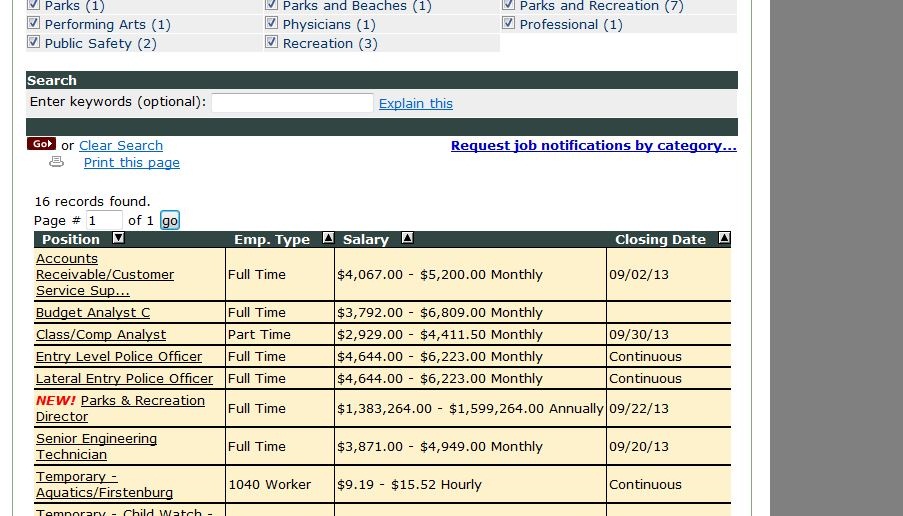The width and height of the screenshot is (903, 516).
Task: Open Class/Comp Analyst job listing
Action: click(x=101, y=335)
